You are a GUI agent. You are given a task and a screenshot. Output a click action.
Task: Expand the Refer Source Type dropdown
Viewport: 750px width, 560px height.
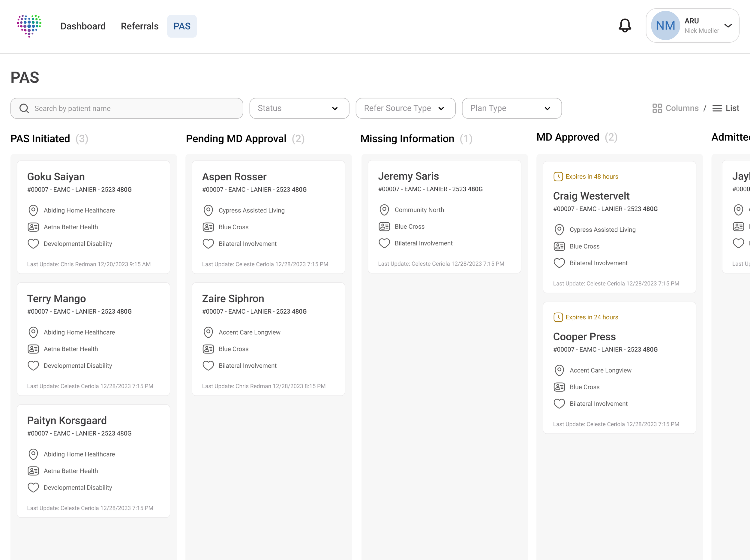coord(405,108)
